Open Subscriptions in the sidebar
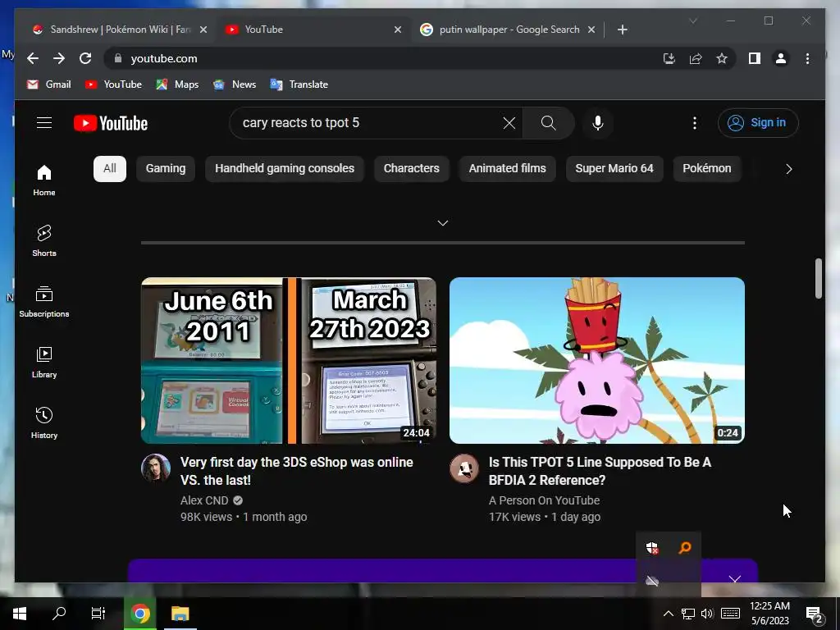Viewport: 840px width, 630px height. pyautogui.click(x=44, y=302)
